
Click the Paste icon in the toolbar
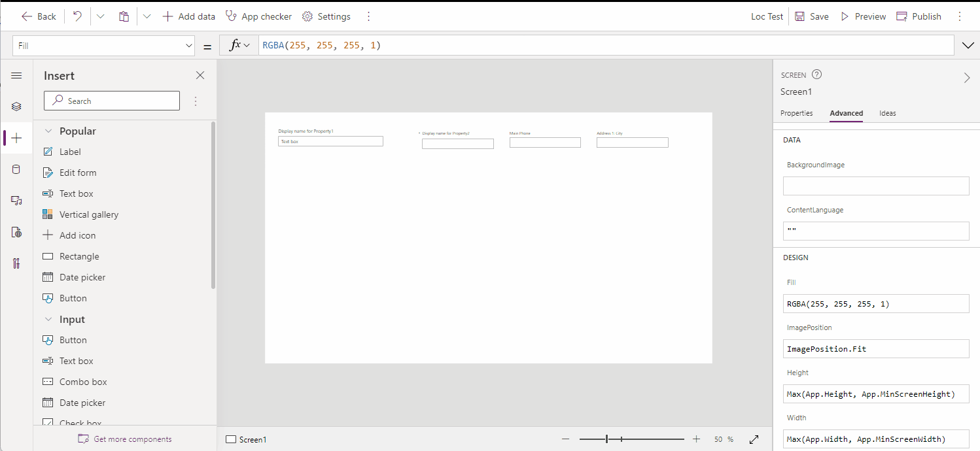[124, 16]
